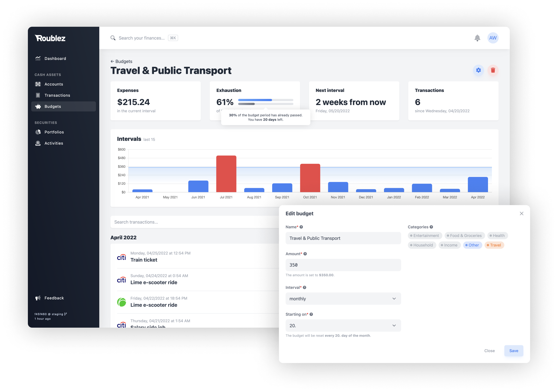
Task: Click the Expenses $215.24 card
Action: click(156, 101)
